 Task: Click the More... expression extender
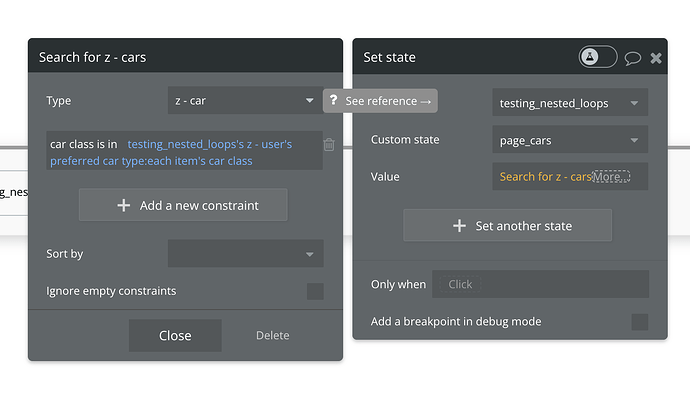pyautogui.click(x=610, y=177)
